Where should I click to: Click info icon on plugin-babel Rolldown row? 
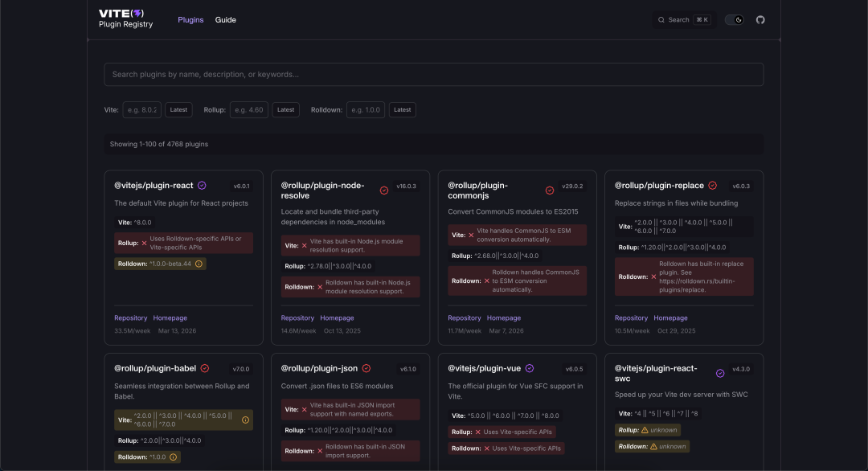pyautogui.click(x=174, y=457)
